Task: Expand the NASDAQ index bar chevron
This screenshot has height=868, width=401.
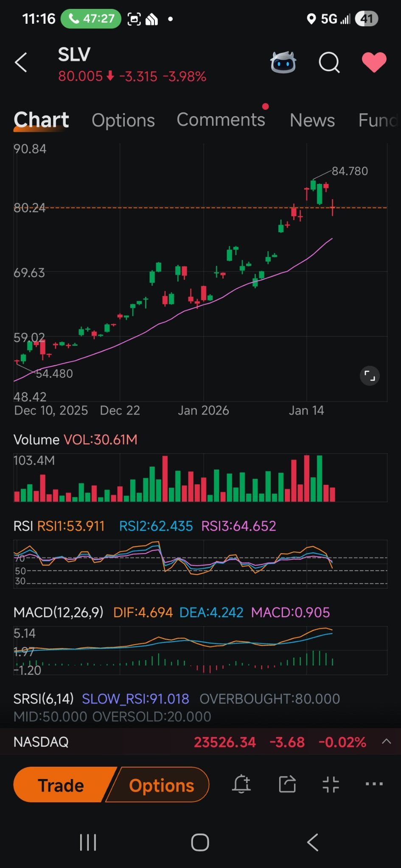Action: (386, 741)
